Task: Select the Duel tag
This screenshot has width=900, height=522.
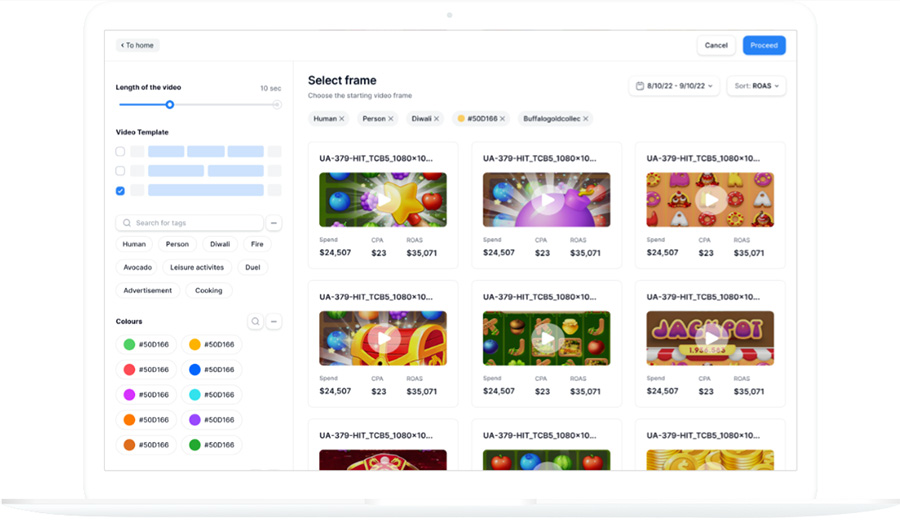Action: (x=253, y=268)
